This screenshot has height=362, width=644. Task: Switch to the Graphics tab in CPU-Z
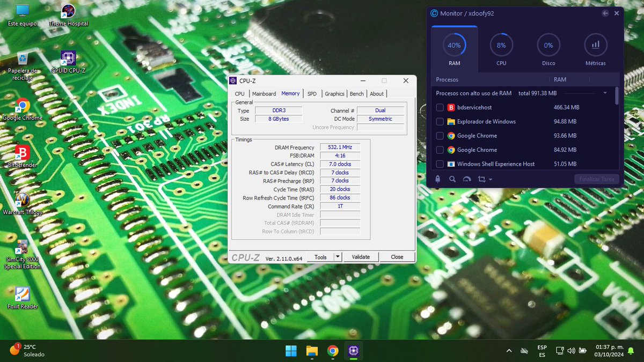(334, 94)
